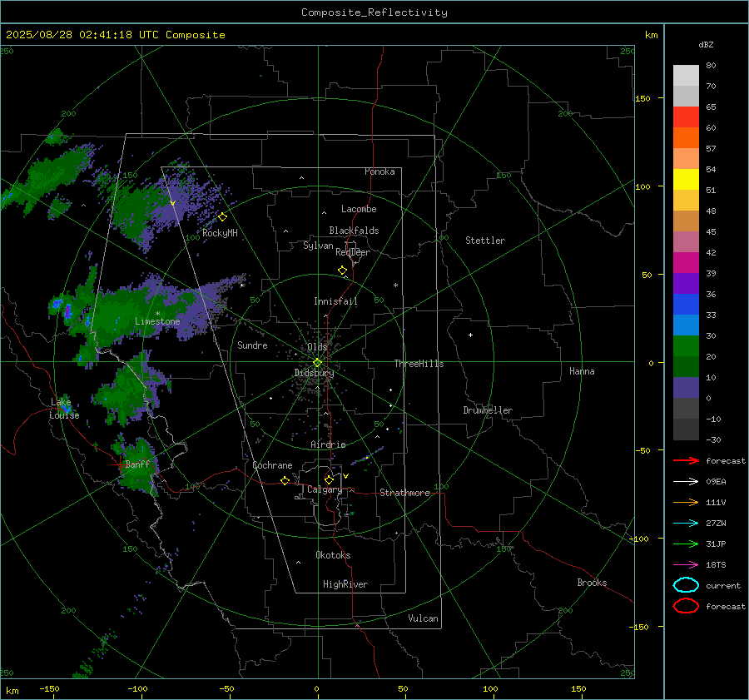
Task: Click the dBZ legend heading
Action: tap(706, 45)
